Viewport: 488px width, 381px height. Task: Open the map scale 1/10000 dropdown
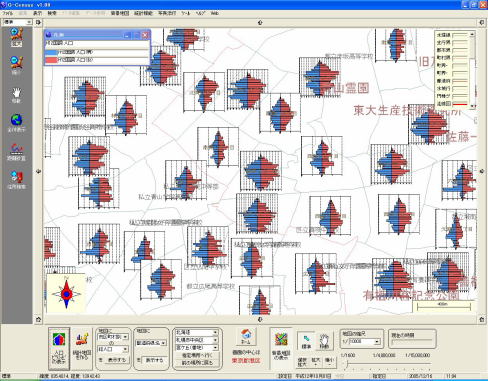[377, 342]
